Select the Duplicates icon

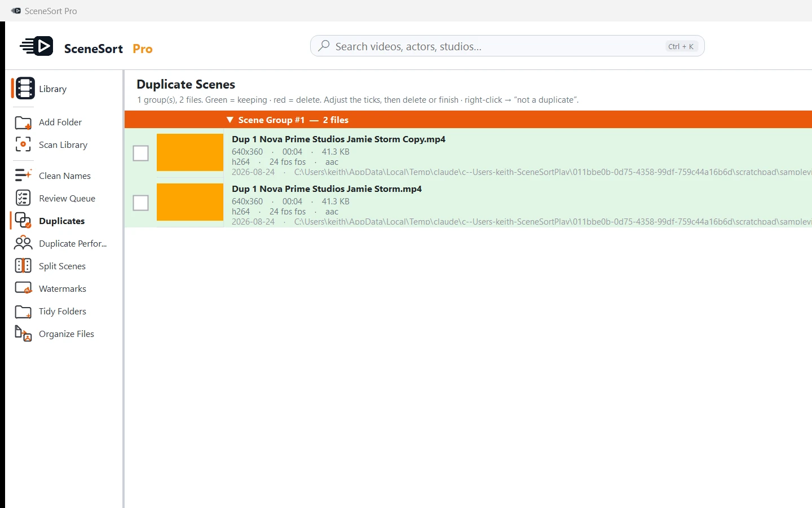[23, 221]
